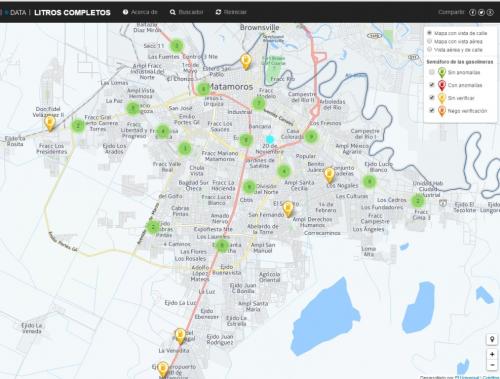Zoom out with the minus button

click(492, 365)
